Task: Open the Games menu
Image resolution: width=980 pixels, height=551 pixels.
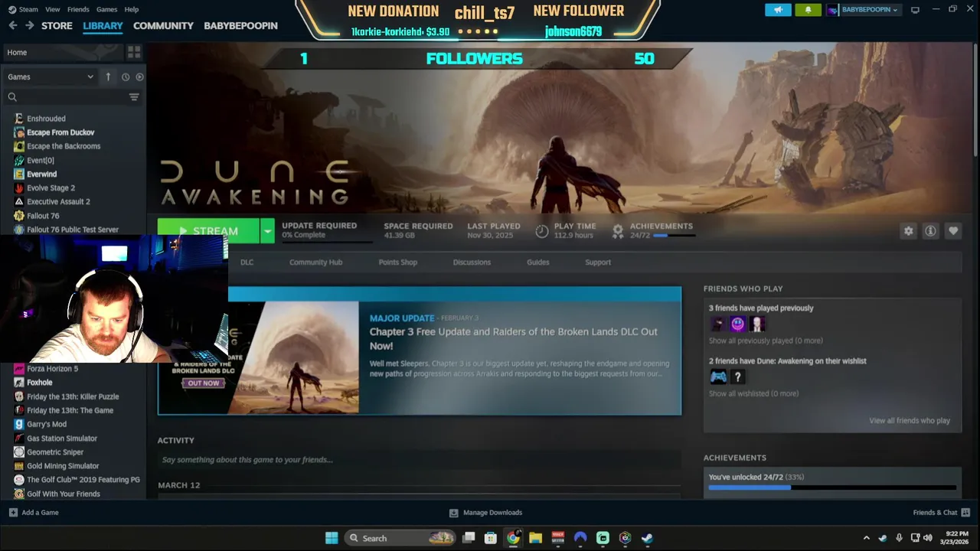Action: [x=106, y=9]
